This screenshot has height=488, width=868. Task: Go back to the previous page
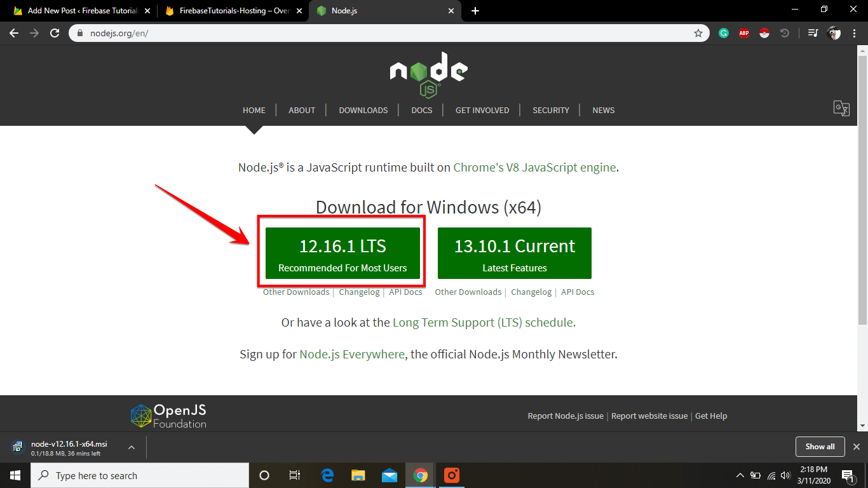pos(14,33)
